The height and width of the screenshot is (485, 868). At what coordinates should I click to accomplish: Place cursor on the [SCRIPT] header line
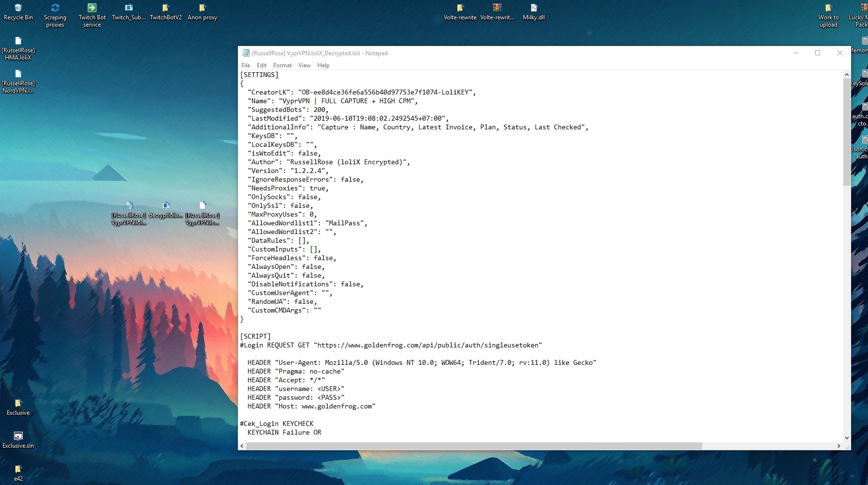pos(255,336)
